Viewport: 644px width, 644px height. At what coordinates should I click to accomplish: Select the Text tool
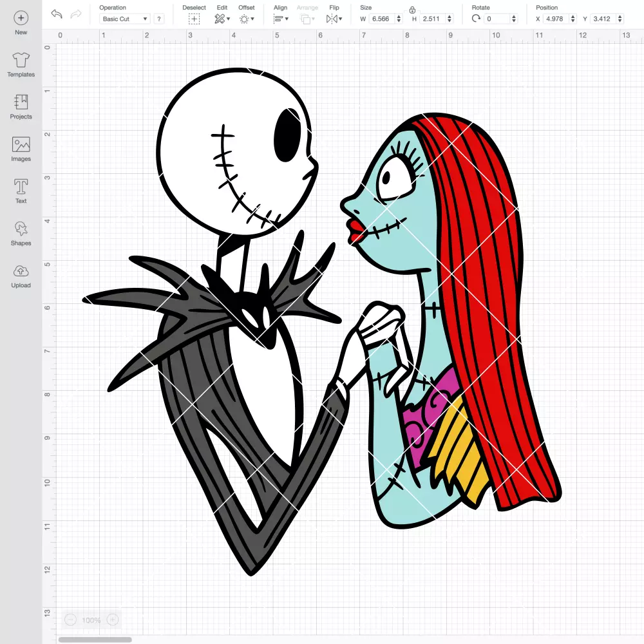21,191
